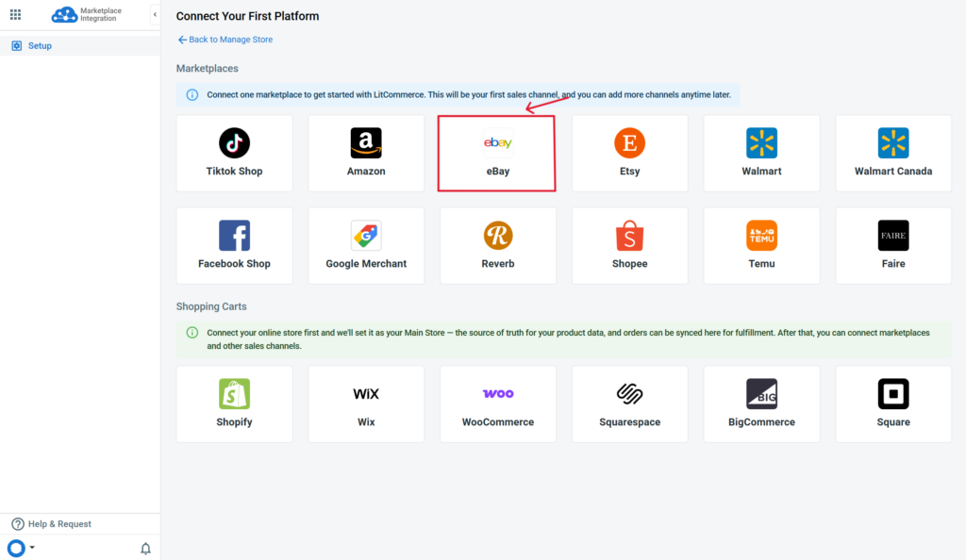Open the app grid launcher icon
The image size is (966, 560).
click(15, 14)
